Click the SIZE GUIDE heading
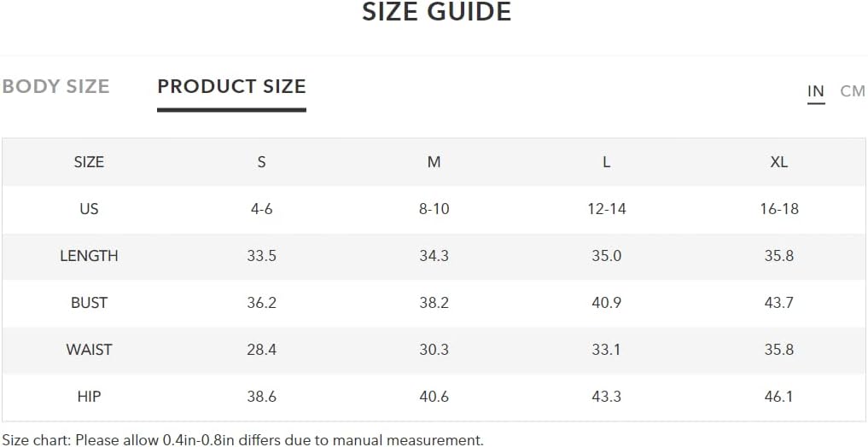Screen dimensions: 868x447 coord(437,12)
